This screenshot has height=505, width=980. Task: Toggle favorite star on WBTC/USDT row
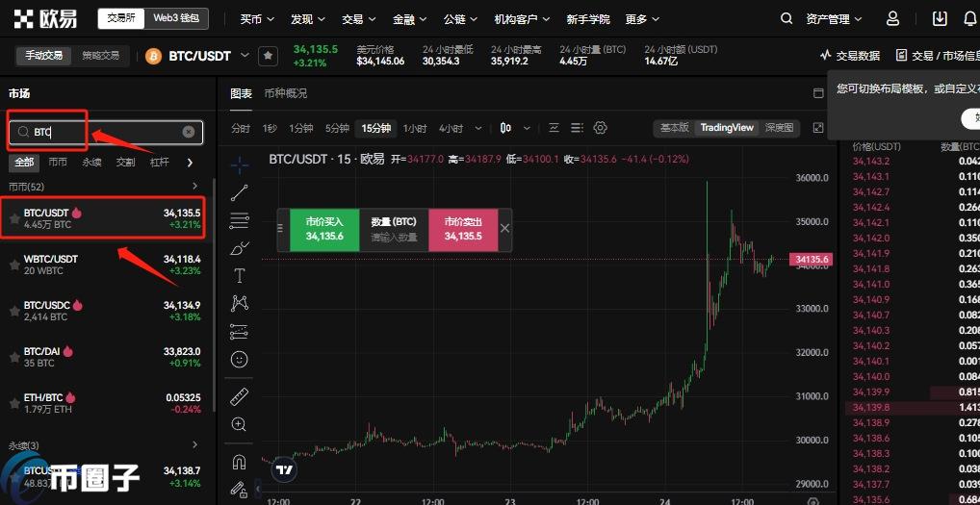point(13,265)
